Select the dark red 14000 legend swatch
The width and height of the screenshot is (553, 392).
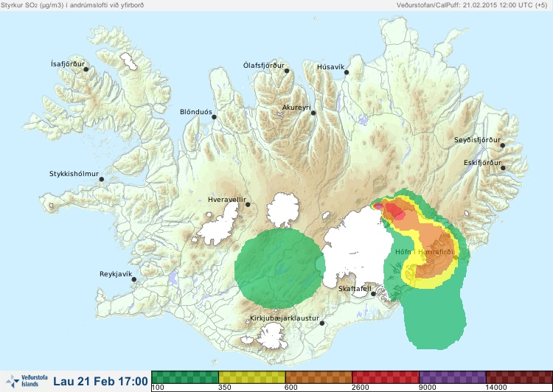pos(519,377)
